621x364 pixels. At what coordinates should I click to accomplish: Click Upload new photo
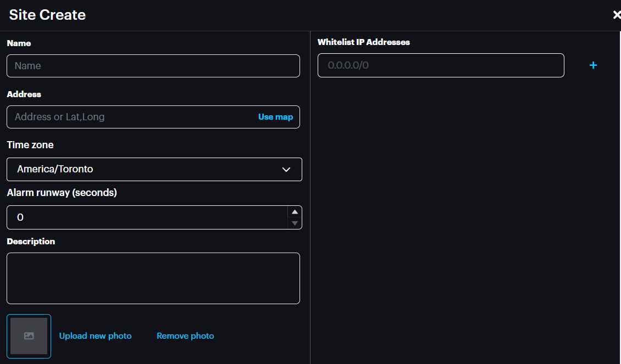95,336
